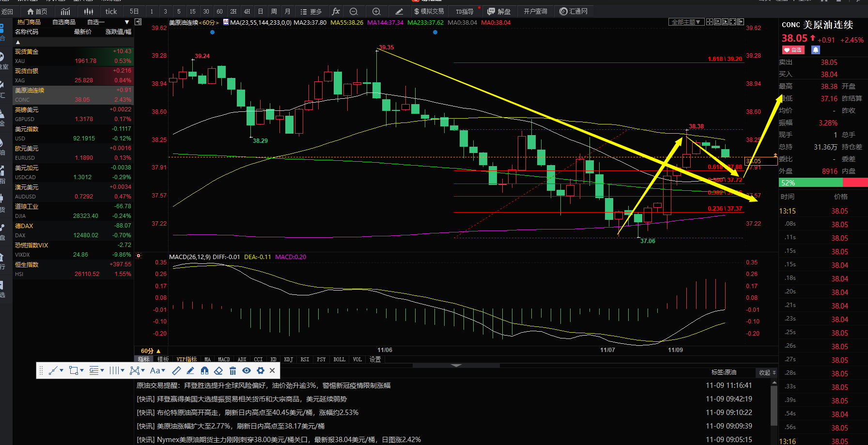Click the 汇通网 logo button

573,11
